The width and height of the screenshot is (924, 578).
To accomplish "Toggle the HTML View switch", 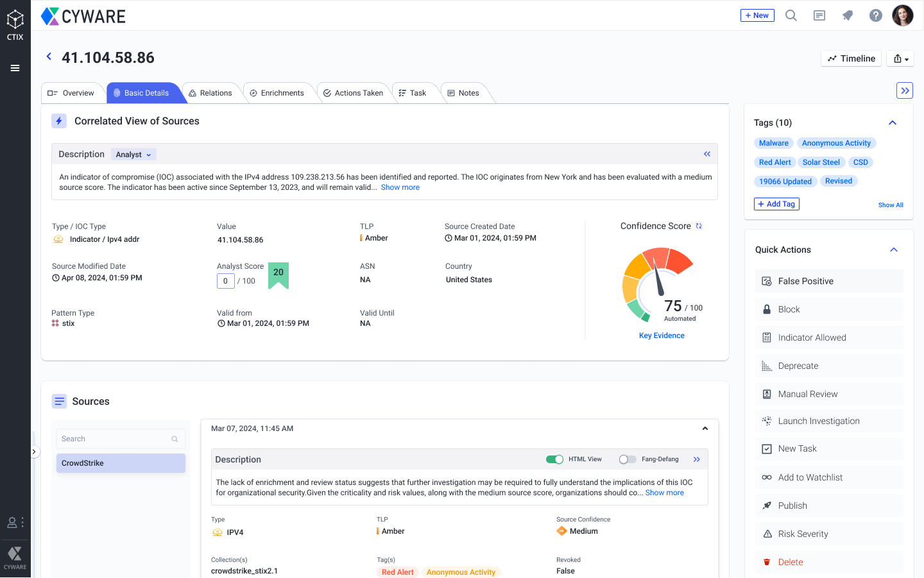I will pyautogui.click(x=554, y=459).
